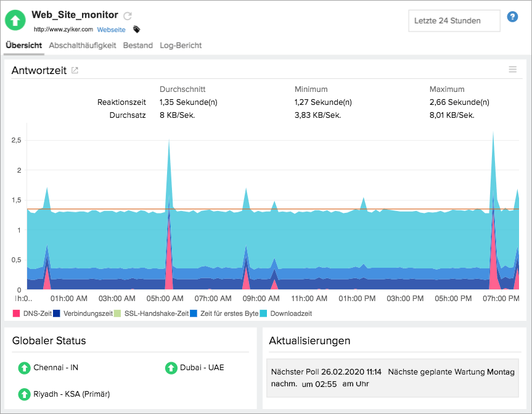Click the Chennai - IN location label
Viewport: 532px width, 414px height.
coord(56,368)
